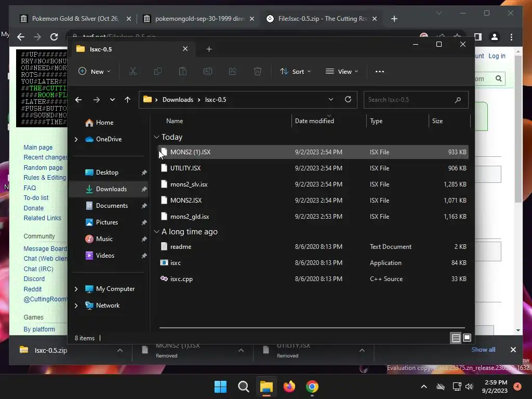This screenshot has width=532, height=399.
Task: Click the Share icon in Explorer toolbar
Action: 233,71
